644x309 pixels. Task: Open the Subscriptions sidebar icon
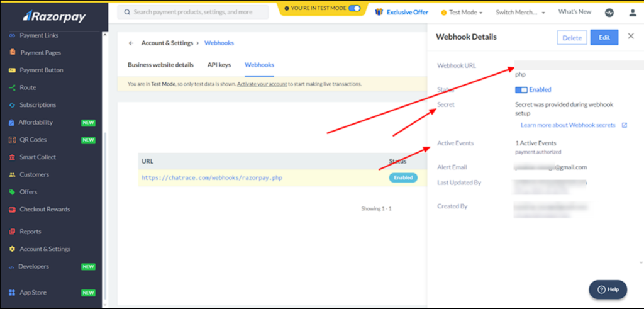tap(13, 104)
